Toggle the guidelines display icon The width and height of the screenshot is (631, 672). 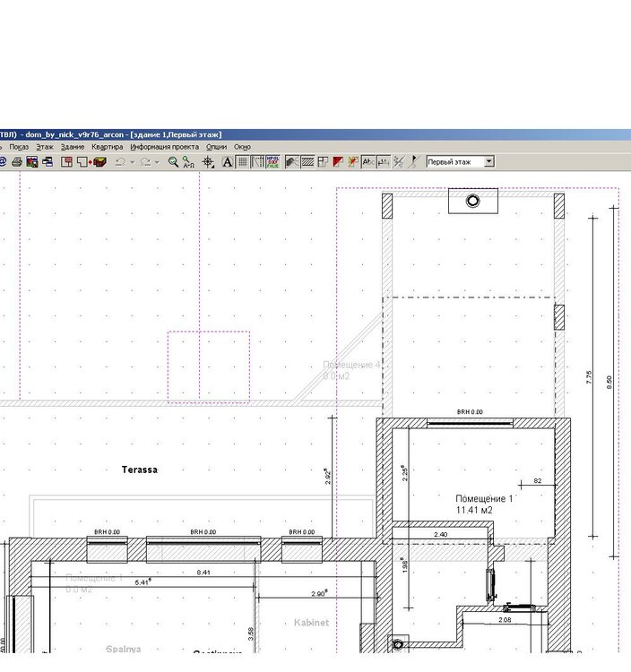(x=257, y=162)
